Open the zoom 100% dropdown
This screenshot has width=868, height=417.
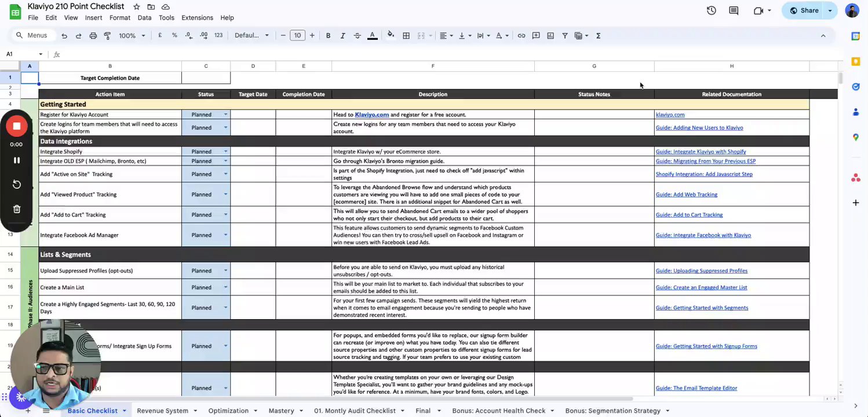[x=132, y=35]
